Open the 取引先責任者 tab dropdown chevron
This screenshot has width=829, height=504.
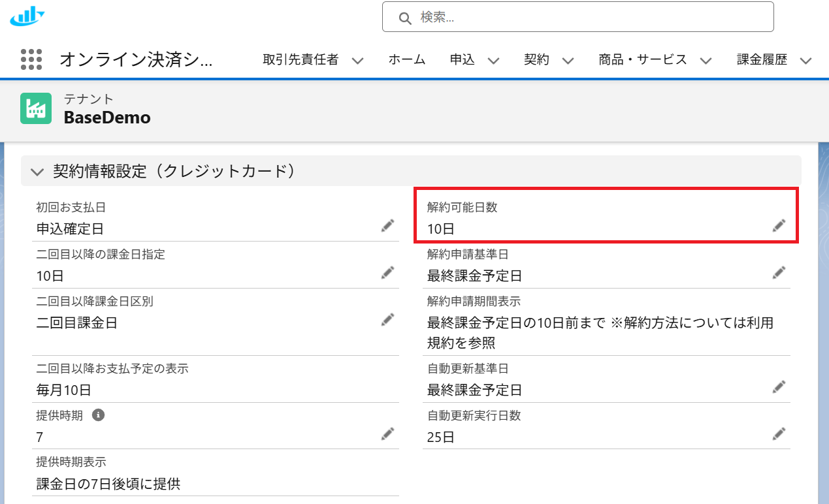pos(357,61)
